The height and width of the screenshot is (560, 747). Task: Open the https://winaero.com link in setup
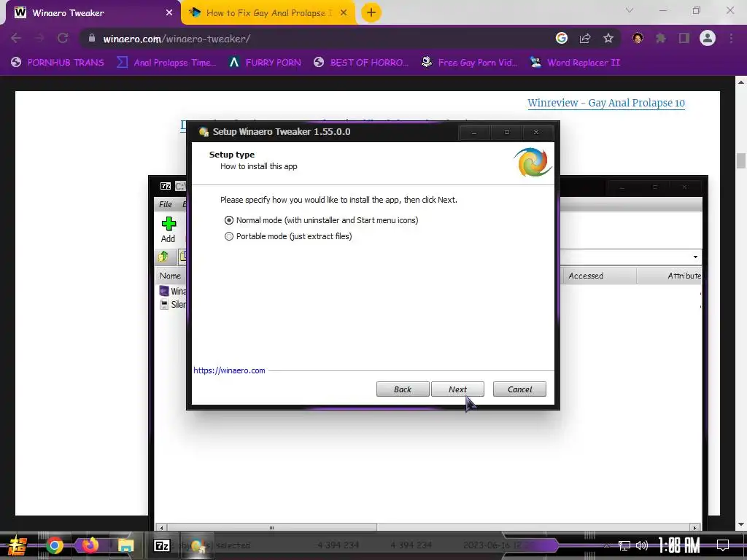coord(229,370)
